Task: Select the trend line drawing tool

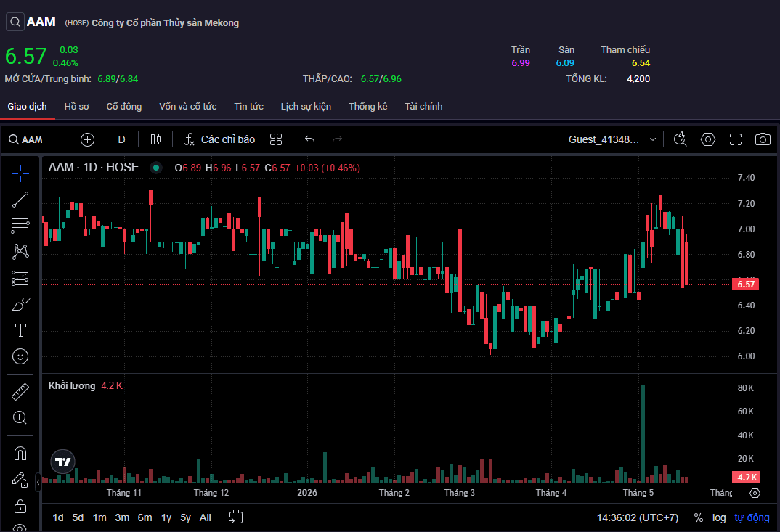Action: [x=20, y=200]
